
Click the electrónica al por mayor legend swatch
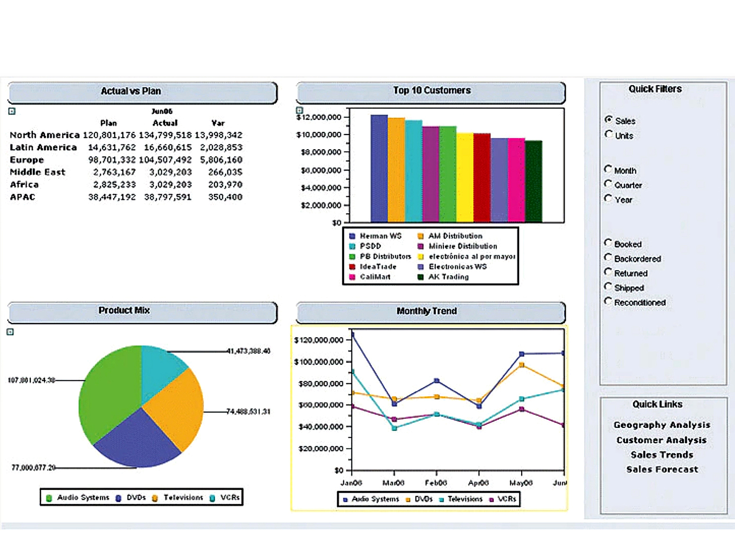point(421,257)
